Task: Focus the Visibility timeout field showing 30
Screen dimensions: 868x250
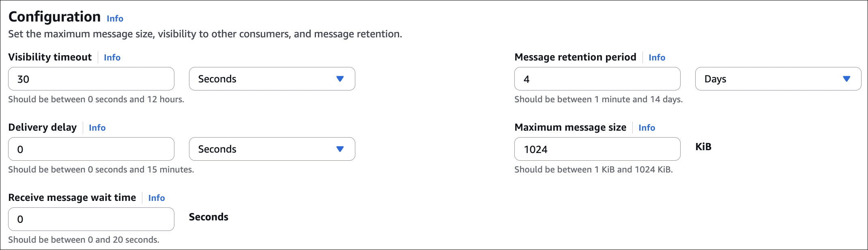Action: click(x=91, y=79)
